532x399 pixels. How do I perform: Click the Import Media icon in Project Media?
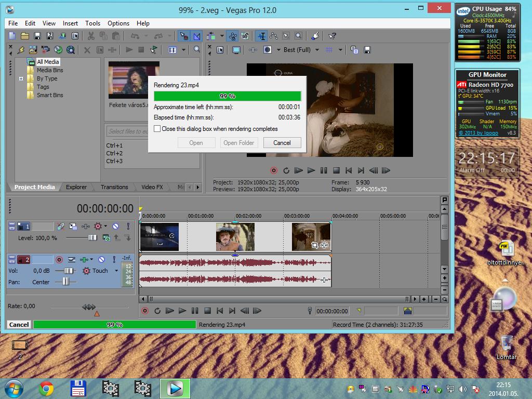33,50
